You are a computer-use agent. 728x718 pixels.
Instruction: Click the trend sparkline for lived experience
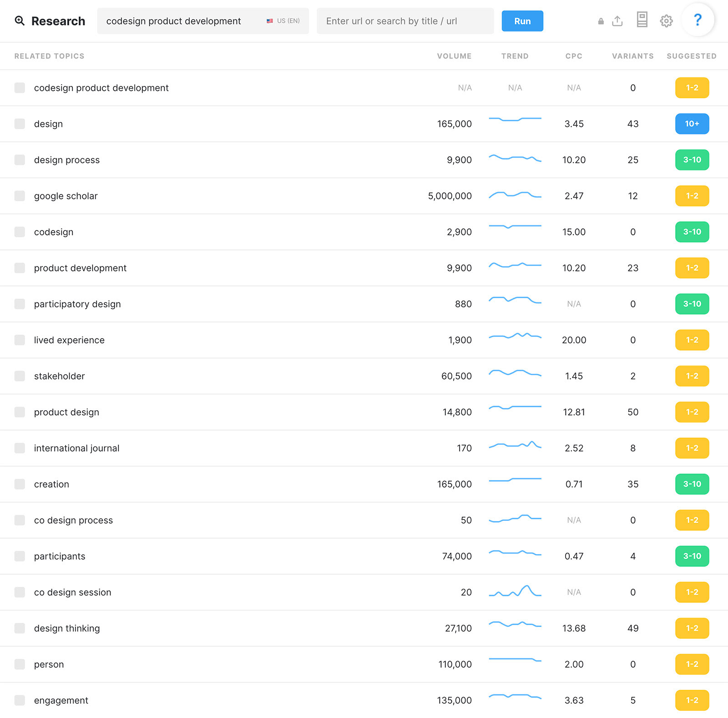point(515,336)
